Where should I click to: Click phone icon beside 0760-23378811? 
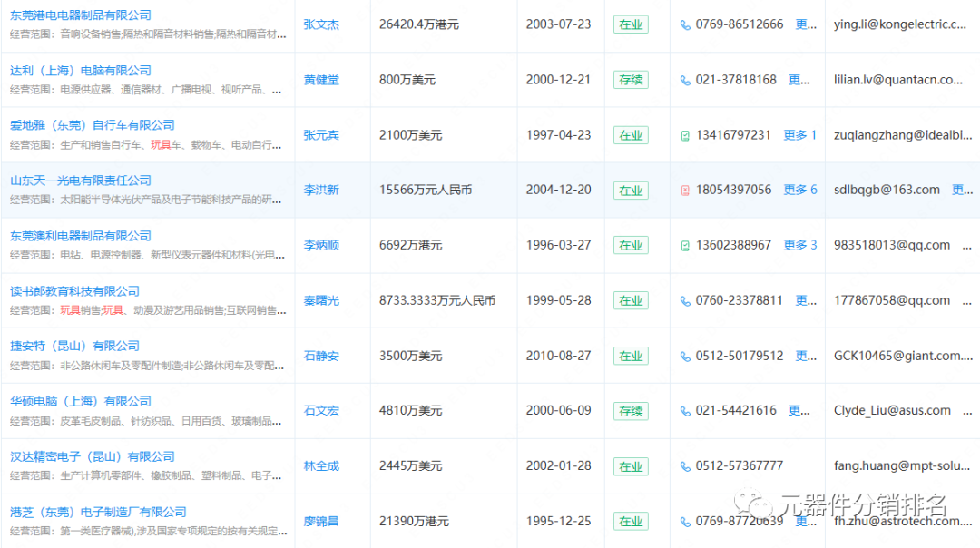click(x=685, y=301)
